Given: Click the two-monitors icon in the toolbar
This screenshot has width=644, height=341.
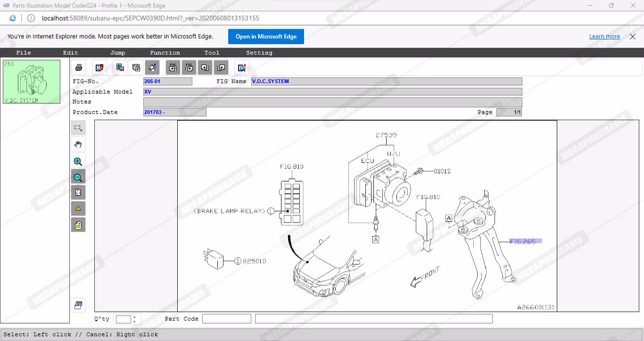Looking at the screenshot, I should click(x=120, y=67).
